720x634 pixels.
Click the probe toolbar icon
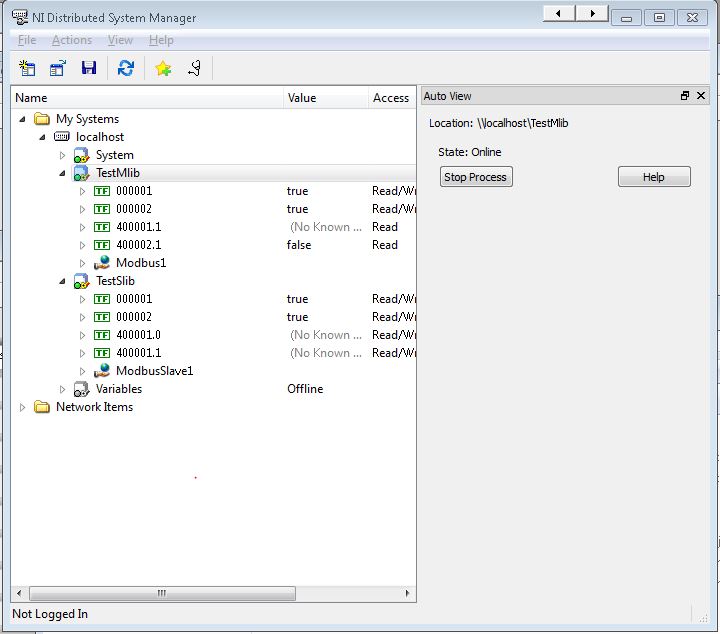tap(195, 68)
